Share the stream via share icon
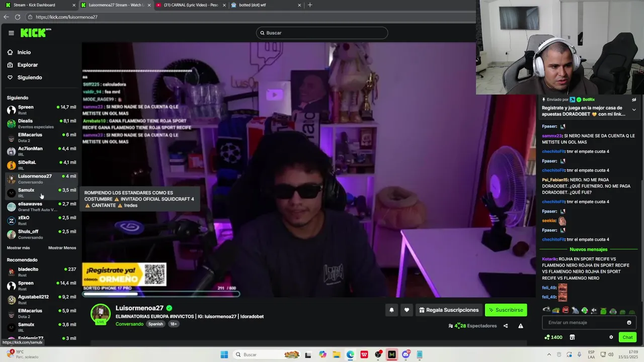644x362 pixels. [x=506, y=326]
